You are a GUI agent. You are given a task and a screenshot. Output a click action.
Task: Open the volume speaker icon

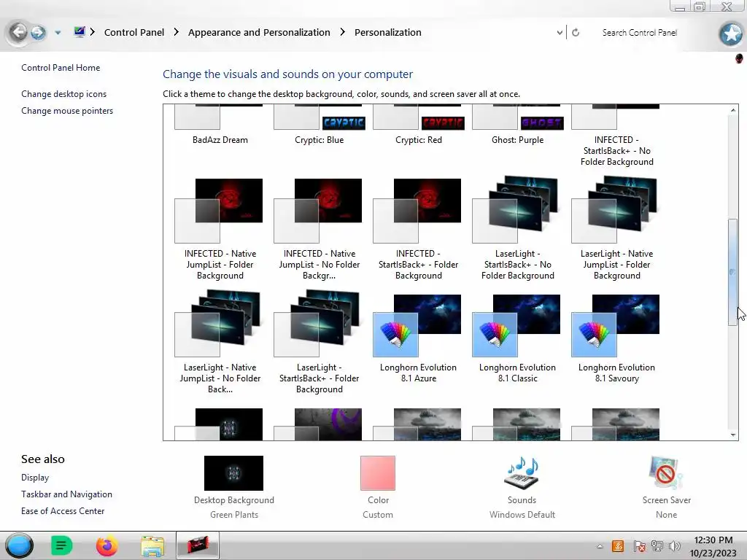pyautogui.click(x=675, y=545)
